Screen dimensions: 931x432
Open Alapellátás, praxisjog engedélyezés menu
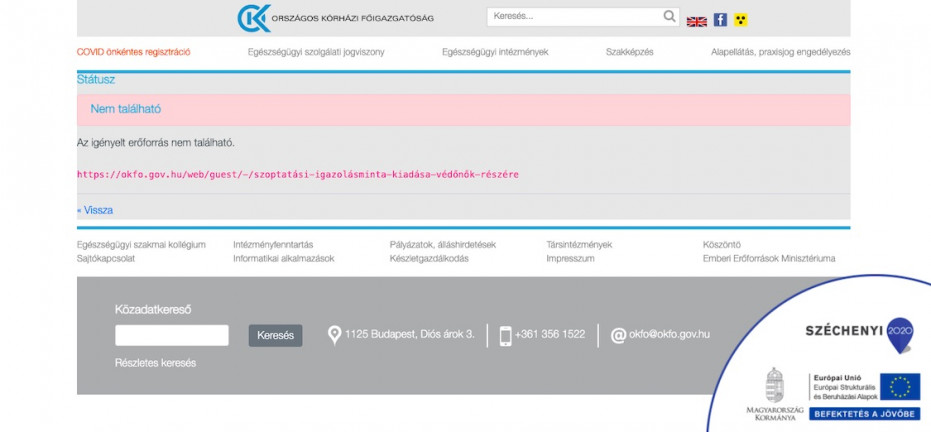point(780,52)
